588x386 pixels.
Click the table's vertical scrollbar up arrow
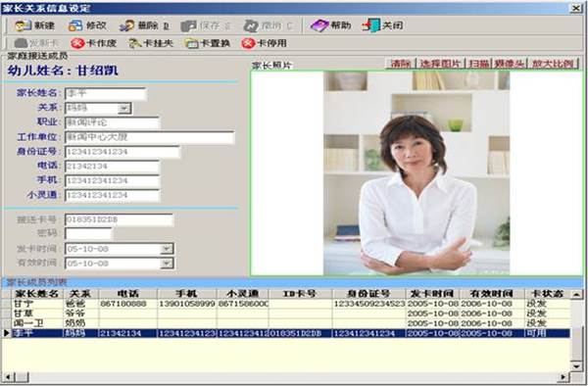(x=577, y=294)
